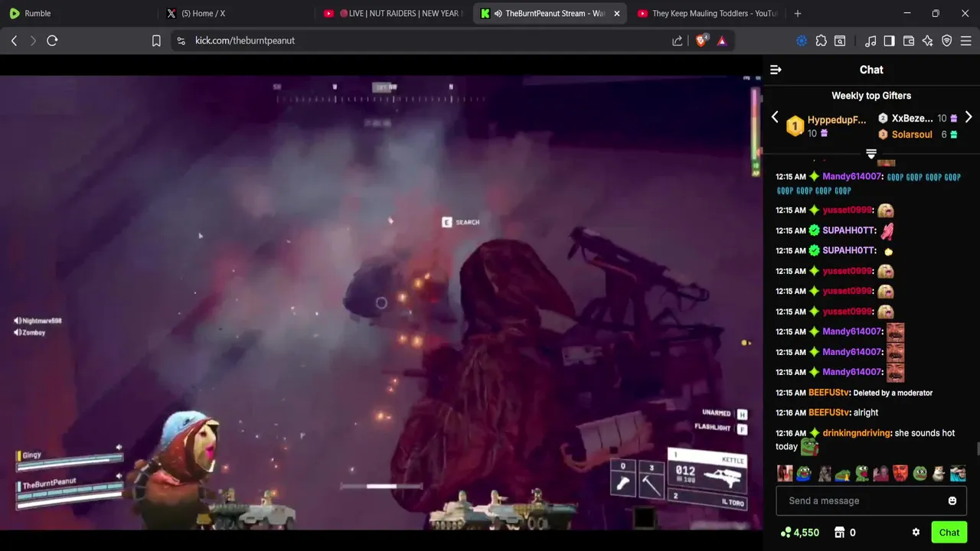This screenshot has width=980, height=551.
Task: Click the Chat panel header title
Action: [x=871, y=70]
